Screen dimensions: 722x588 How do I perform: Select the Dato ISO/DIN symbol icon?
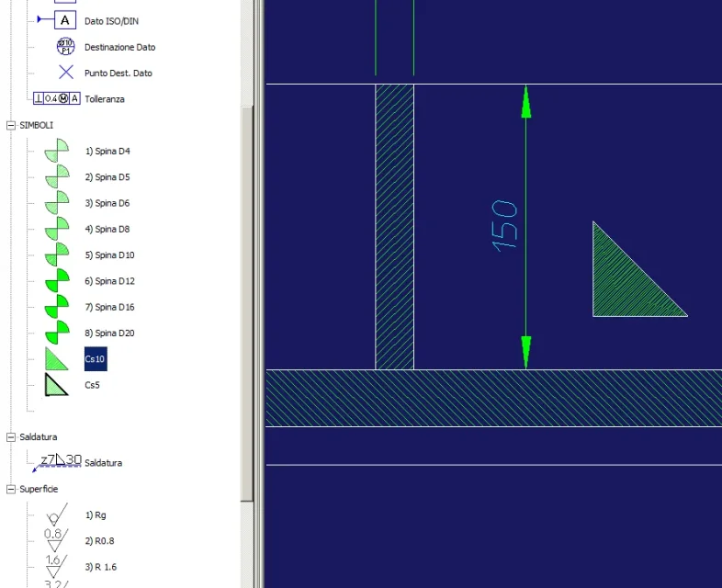pos(57,20)
